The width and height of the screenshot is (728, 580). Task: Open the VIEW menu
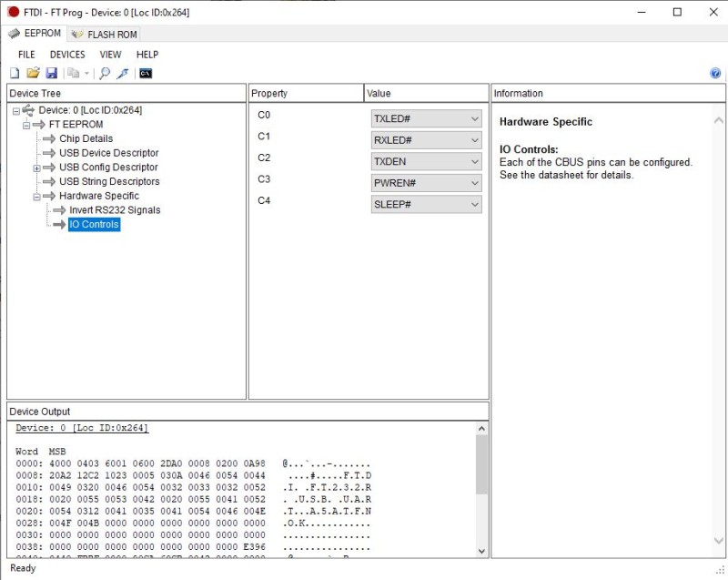click(x=110, y=55)
